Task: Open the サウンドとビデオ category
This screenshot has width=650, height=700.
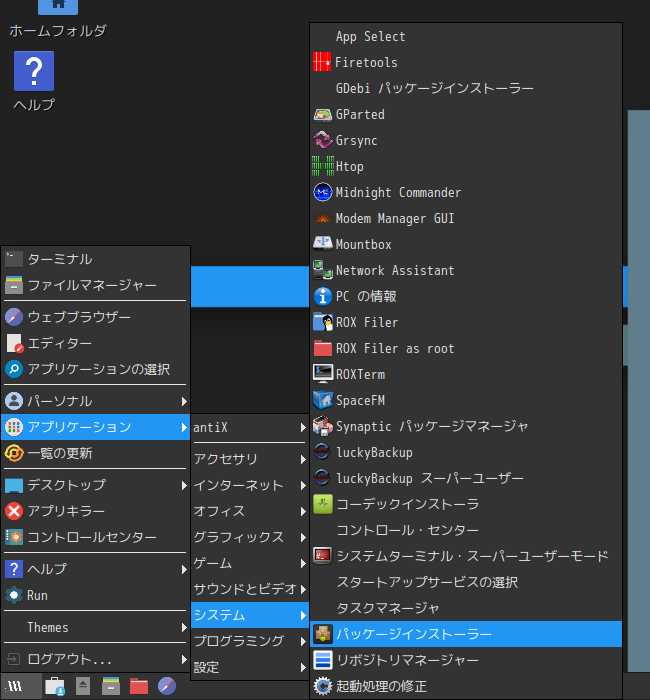Action: coord(250,589)
